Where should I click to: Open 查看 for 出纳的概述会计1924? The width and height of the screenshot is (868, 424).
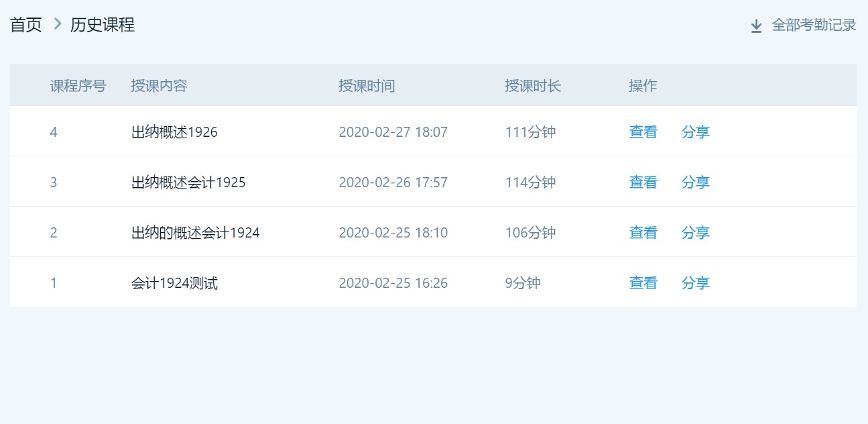[643, 233]
